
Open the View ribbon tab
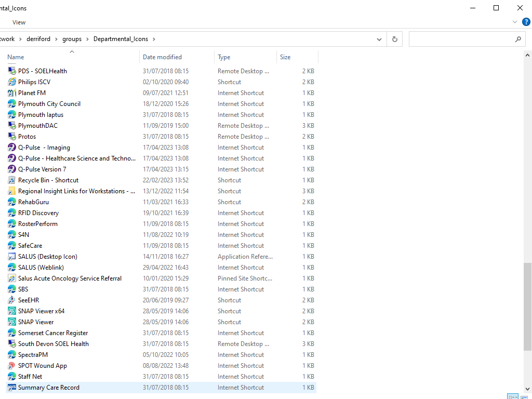click(x=19, y=22)
